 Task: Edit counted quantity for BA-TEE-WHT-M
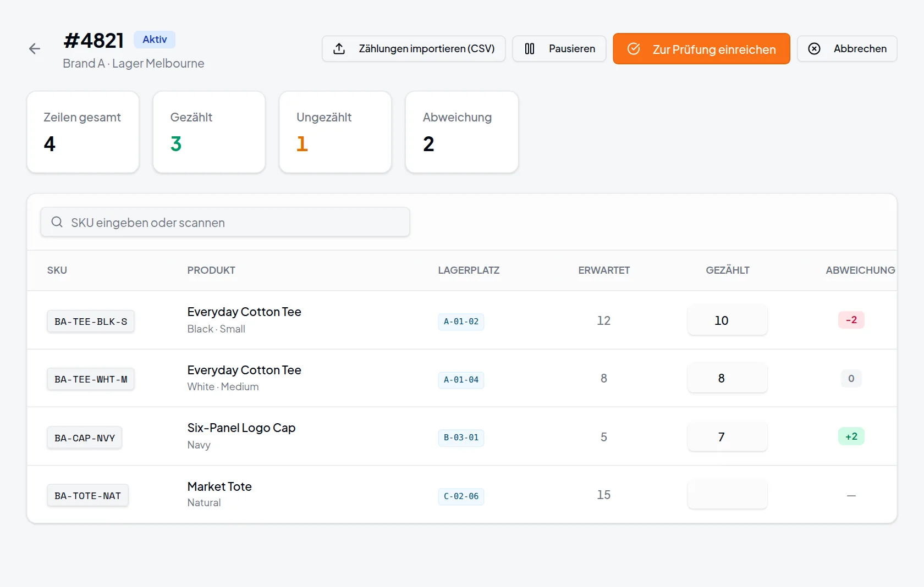(x=727, y=378)
